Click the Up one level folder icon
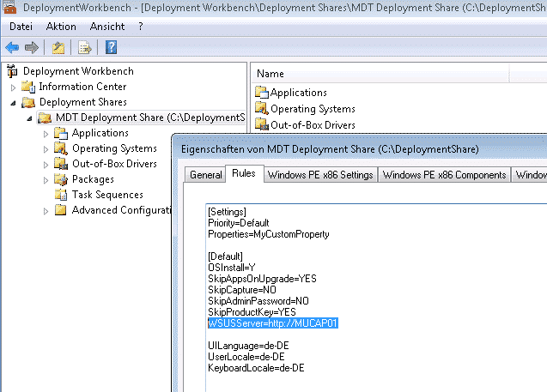The height and width of the screenshot is (392, 547). point(58,47)
